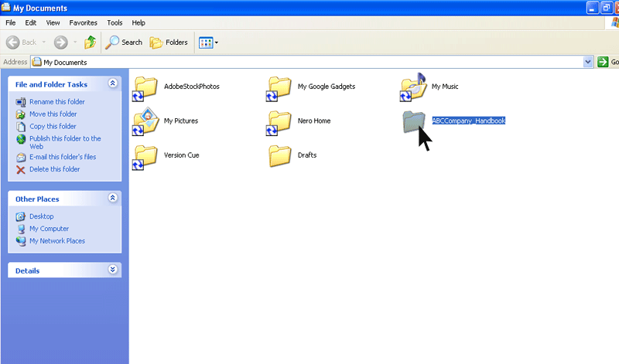
Task: Open the Forward history dropdown arrow
Action: tap(75, 43)
